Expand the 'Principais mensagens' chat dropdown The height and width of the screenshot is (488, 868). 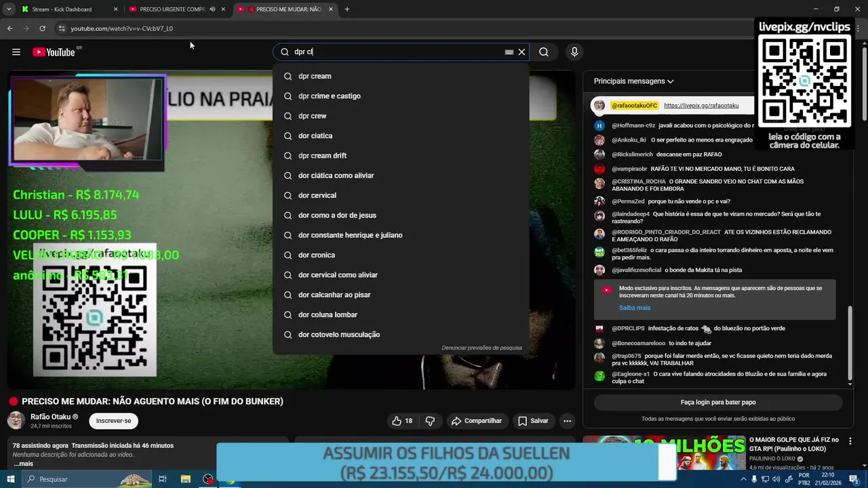coord(633,81)
